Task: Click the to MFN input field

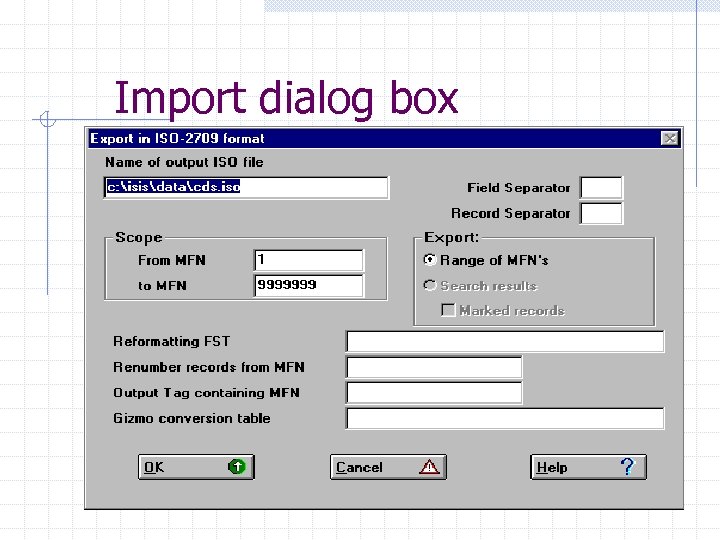Action: pyautogui.click(x=309, y=286)
